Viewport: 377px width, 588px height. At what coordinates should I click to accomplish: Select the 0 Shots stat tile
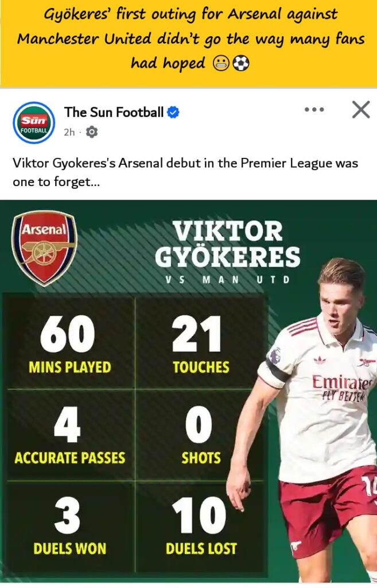tap(200, 436)
